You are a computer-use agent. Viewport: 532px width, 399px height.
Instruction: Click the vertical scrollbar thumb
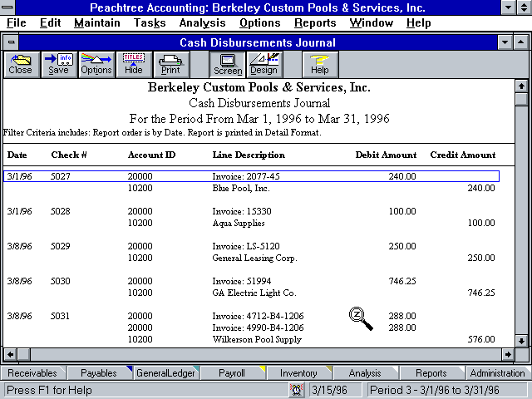coord(521,100)
